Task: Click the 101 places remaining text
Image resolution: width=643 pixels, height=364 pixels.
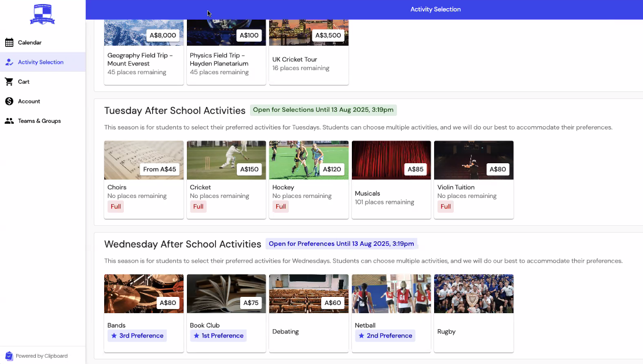Action: pos(384,202)
